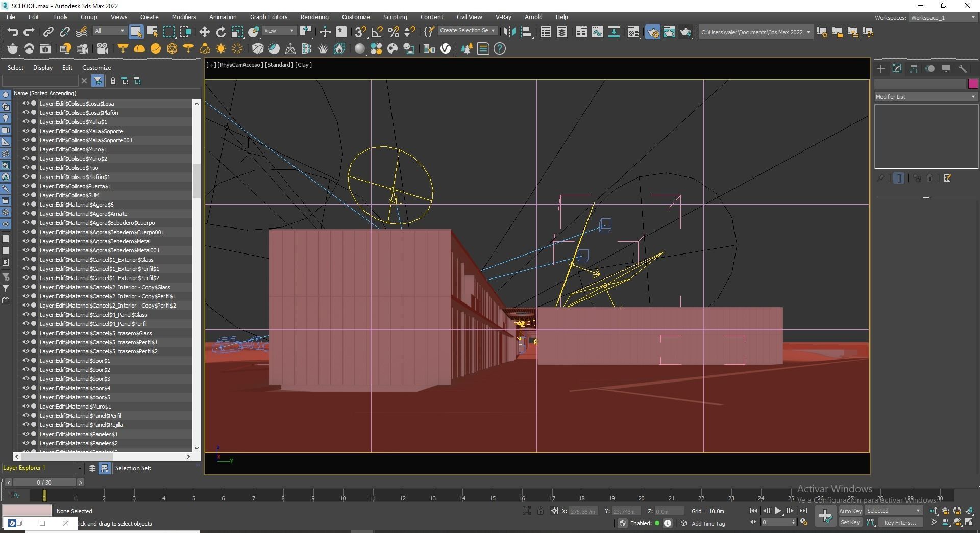Open the selection filter All dropdown
980x533 pixels.
[x=109, y=31]
